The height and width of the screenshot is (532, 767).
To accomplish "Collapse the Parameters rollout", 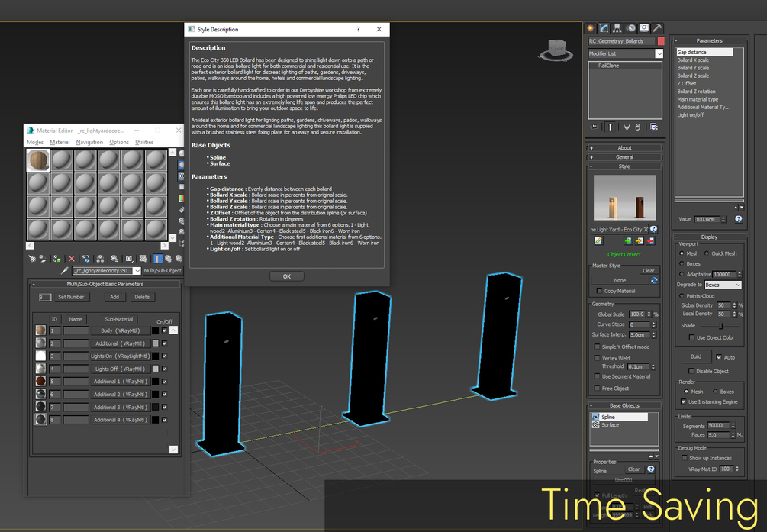I will (709, 40).
